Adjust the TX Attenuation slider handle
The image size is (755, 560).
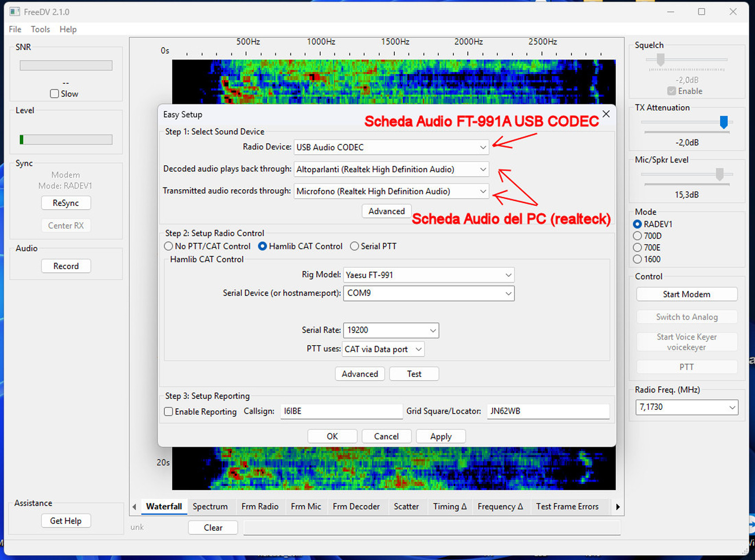pyautogui.click(x=723, y=122)
